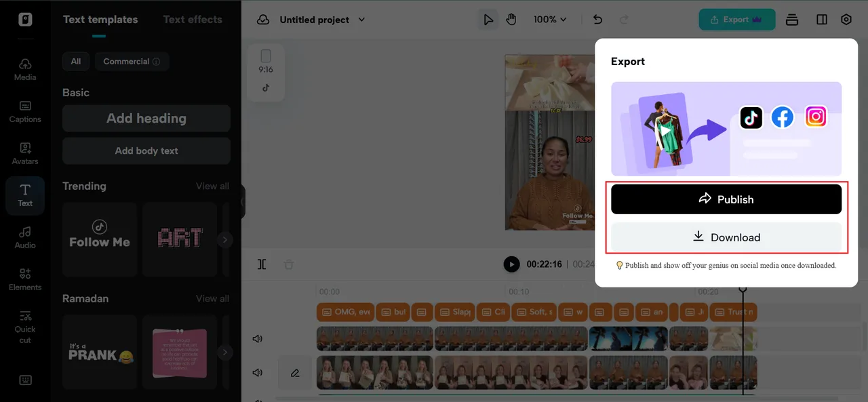Viewport: 868px width, 402px height.
Task: Toggle the side panel layout icon
Action: tap(822, 20)
